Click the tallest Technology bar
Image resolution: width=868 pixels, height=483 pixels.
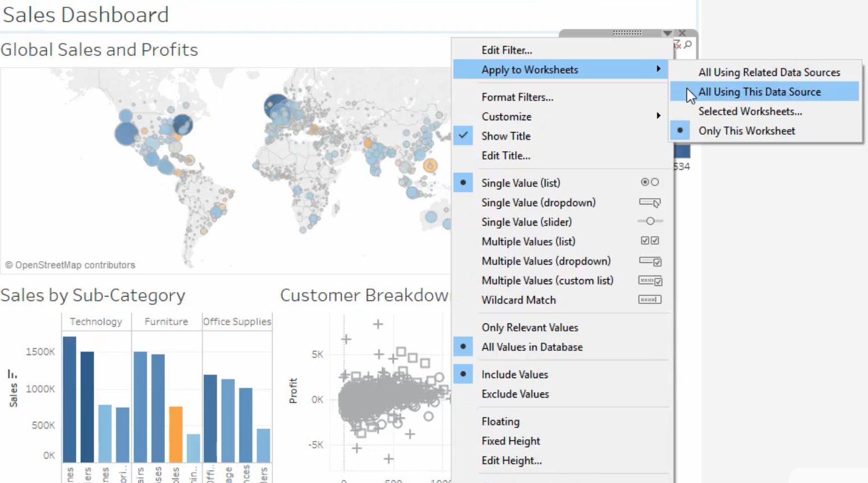pos(70,399)
